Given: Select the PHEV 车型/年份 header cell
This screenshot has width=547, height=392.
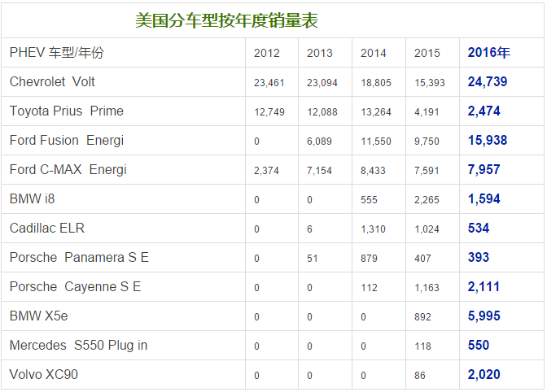Looking at the screenshot, I should [x=57, y=53].
